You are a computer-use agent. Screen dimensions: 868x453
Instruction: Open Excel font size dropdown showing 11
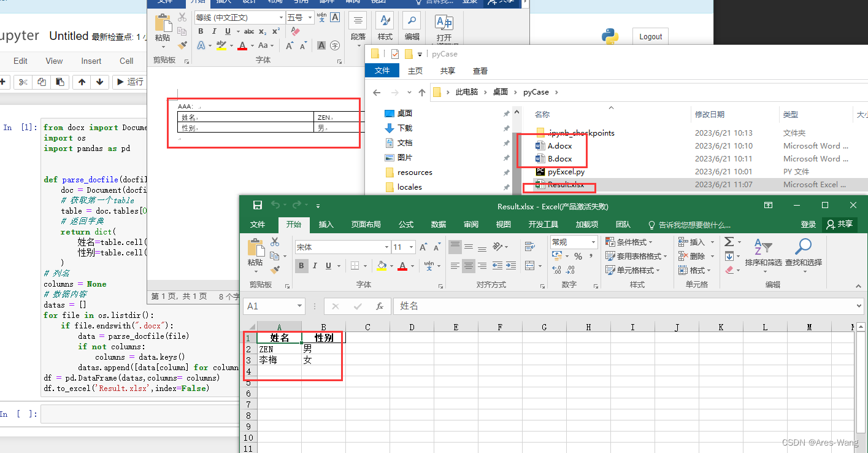tap(412, 247)
